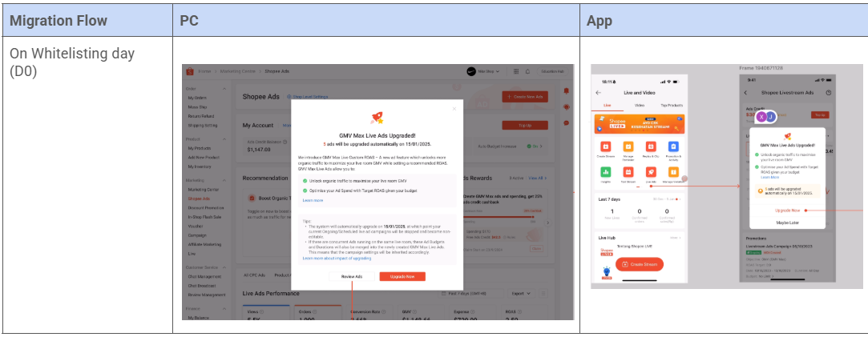Tap Top Up on the Shopee Livestream Ads screen
868x337 pixels.
tap(819, 114)
